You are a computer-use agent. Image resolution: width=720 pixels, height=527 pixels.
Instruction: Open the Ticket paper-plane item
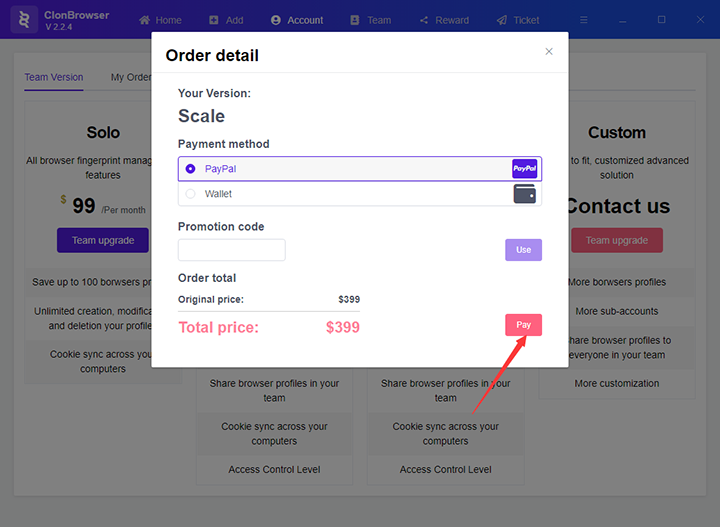(x=518, y=20)
